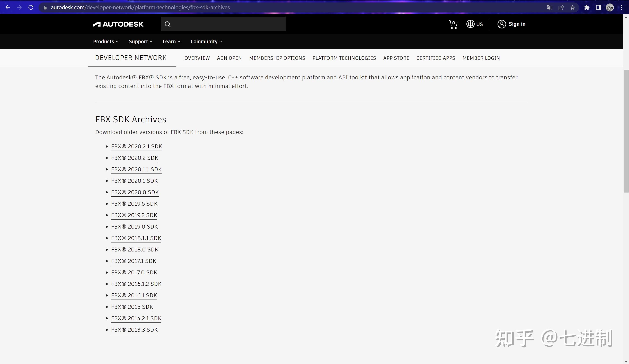The height and width of the screenshot is (364, 629).
Task: Bookmark this page with the star icon
Action: 572,8
